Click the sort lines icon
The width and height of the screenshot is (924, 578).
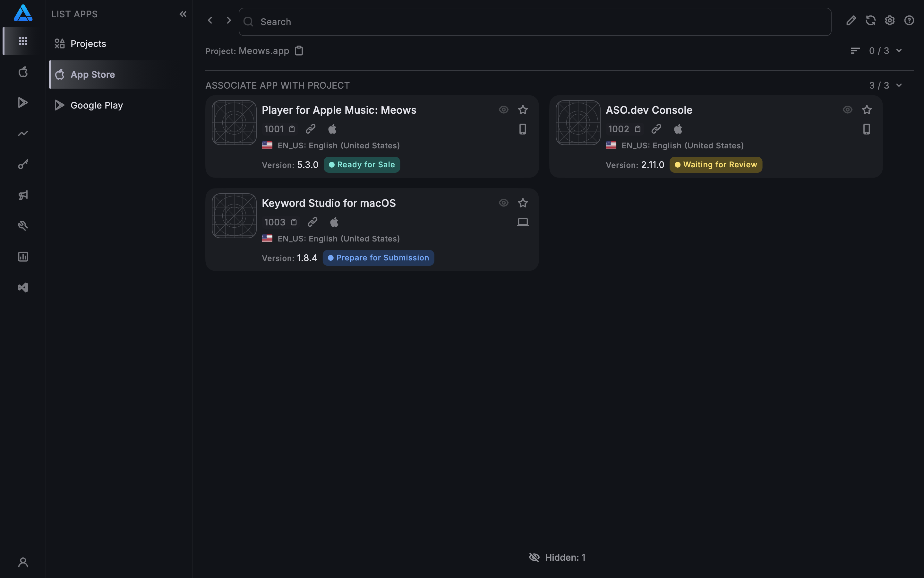click(x=855, y=50)
